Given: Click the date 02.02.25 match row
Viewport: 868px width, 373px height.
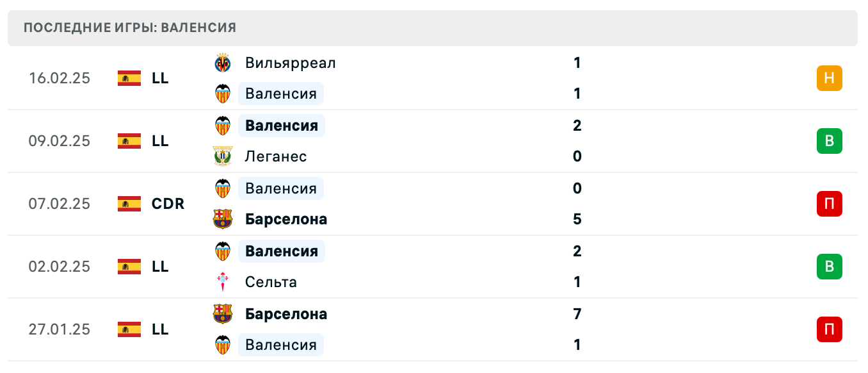Looking at the screenshot, I should pyautogui.click(x=60, y=267).
